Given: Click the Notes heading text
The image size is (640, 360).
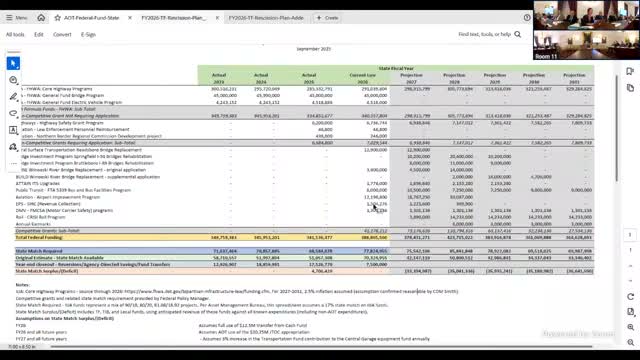Looking at the screenshot, I should (22, 285).
